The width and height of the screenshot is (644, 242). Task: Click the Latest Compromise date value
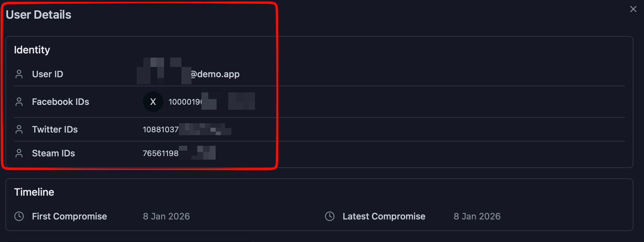(477, 216)
